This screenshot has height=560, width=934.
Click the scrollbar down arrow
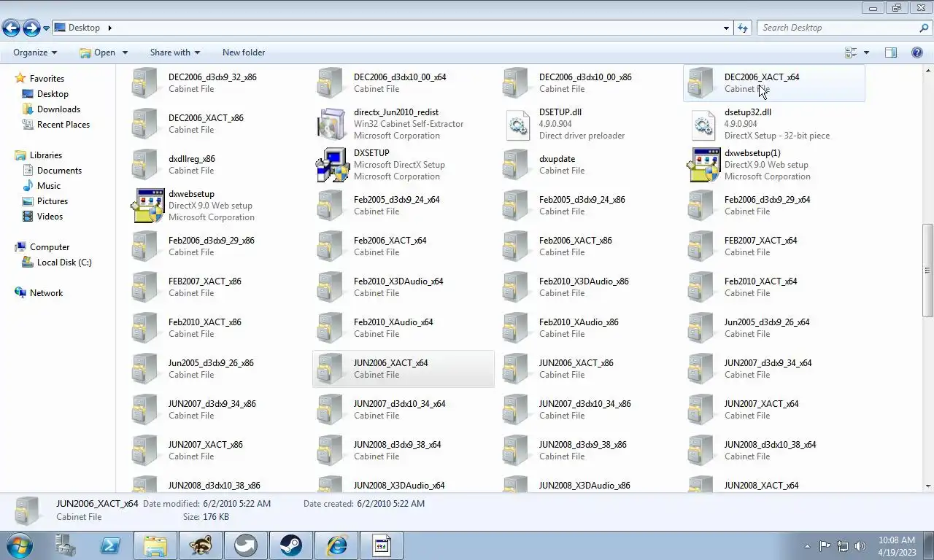click(x=928, y=486)
